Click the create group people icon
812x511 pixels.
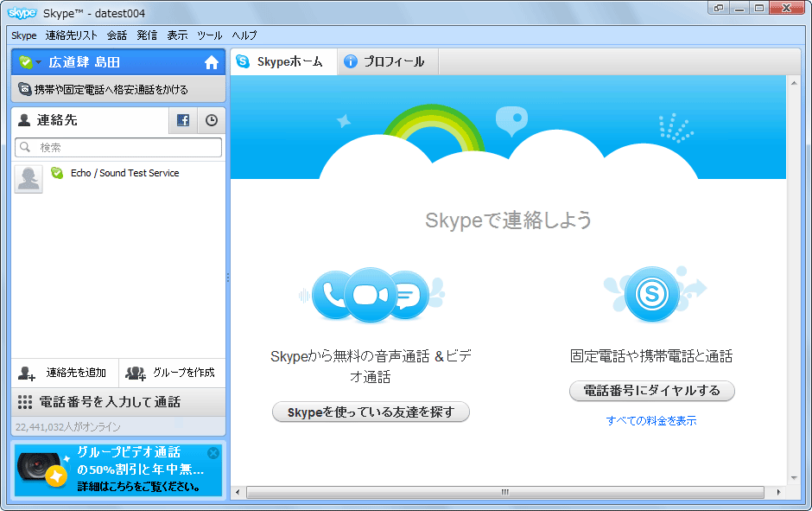[136, 374]
